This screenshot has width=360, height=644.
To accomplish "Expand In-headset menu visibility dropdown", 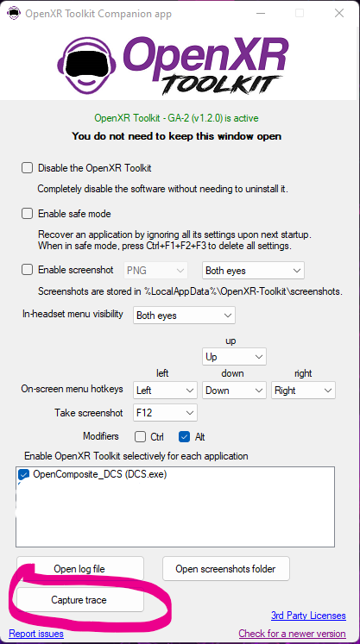I will coord(185,316).
